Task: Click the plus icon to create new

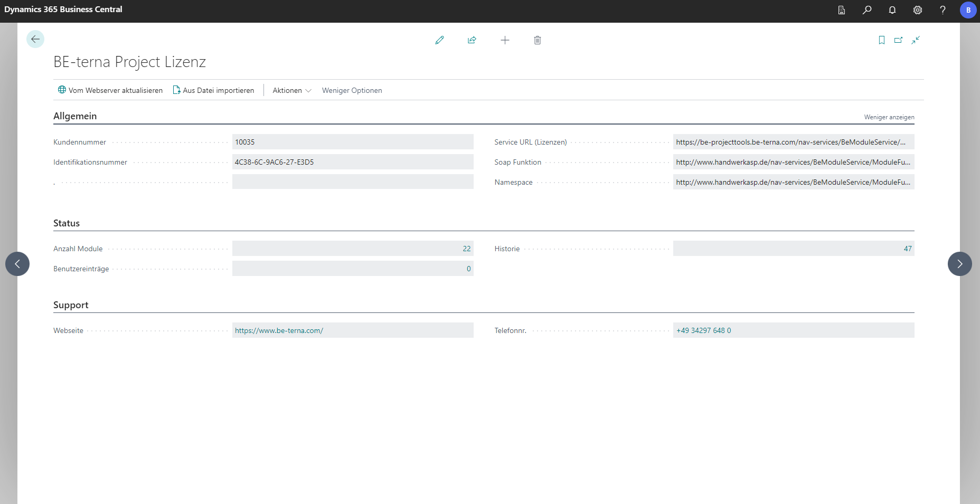Action: click(505, 40)
